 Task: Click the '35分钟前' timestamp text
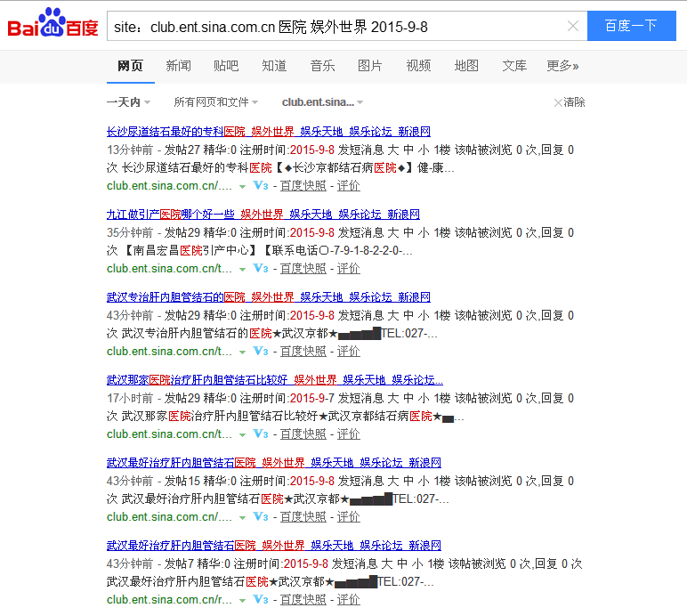(130, 232)
